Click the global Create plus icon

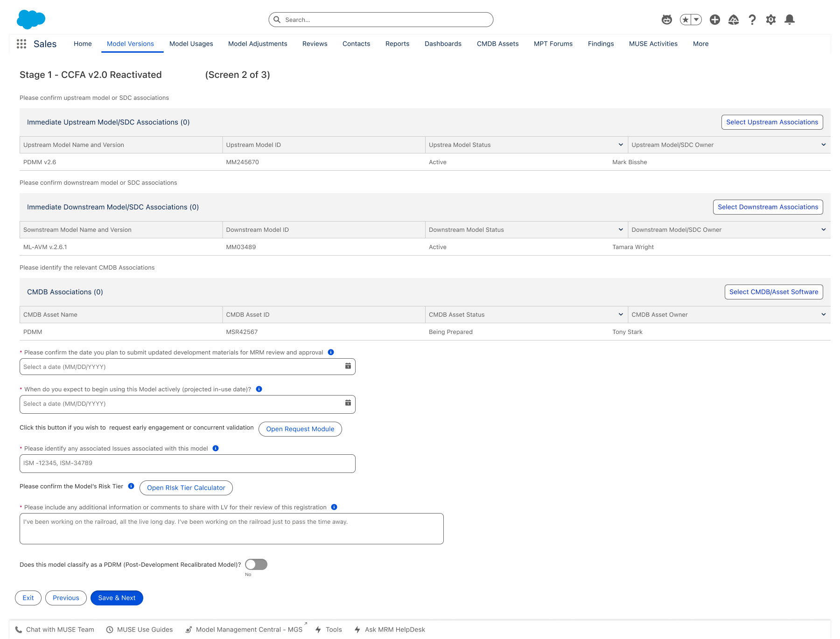coord(715,20)
